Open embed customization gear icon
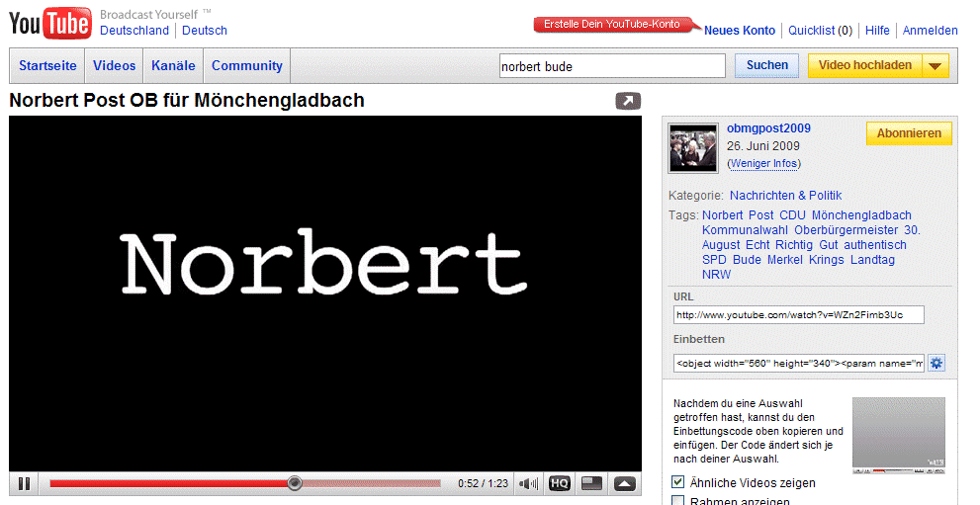980x505 pixels. pos(936,363)
